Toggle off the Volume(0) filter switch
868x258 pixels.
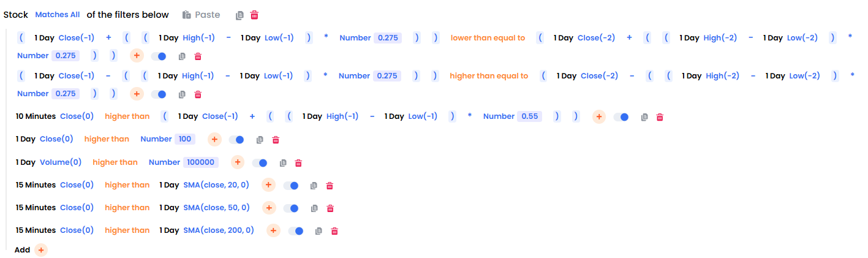(260, 163)
